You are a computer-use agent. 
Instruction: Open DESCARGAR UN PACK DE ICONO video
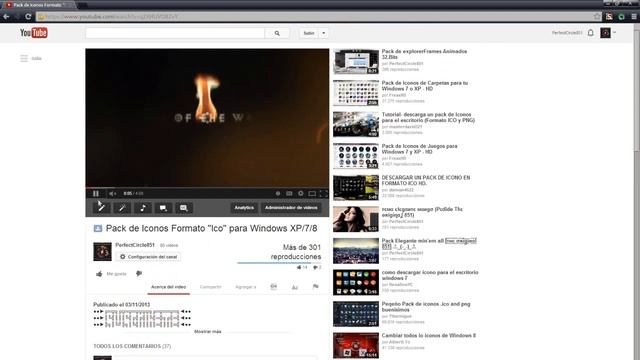426,180
